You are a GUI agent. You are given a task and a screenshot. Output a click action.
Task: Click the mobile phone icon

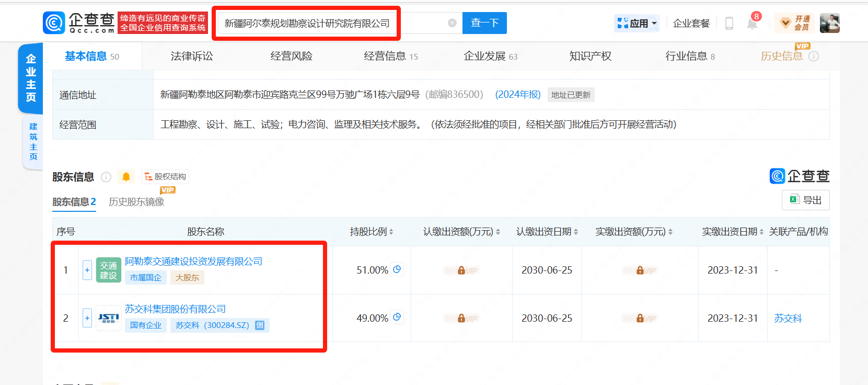729,23
